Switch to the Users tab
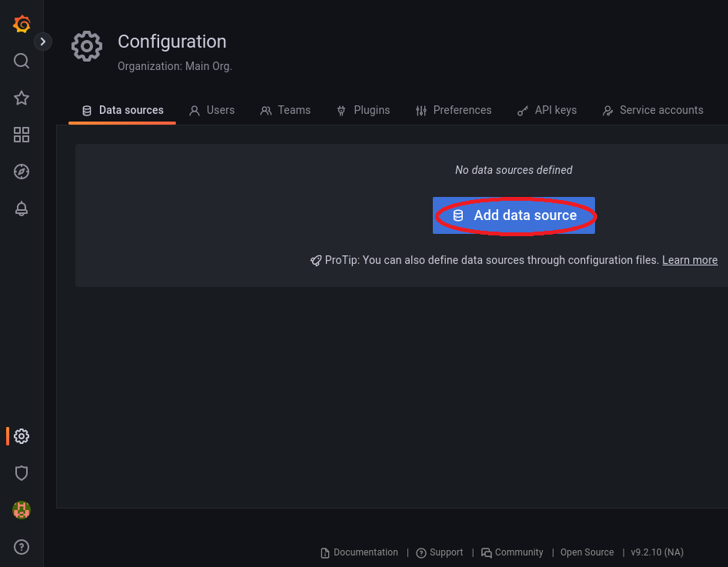This screenshot has height=567, width=728. click(212, 110)
